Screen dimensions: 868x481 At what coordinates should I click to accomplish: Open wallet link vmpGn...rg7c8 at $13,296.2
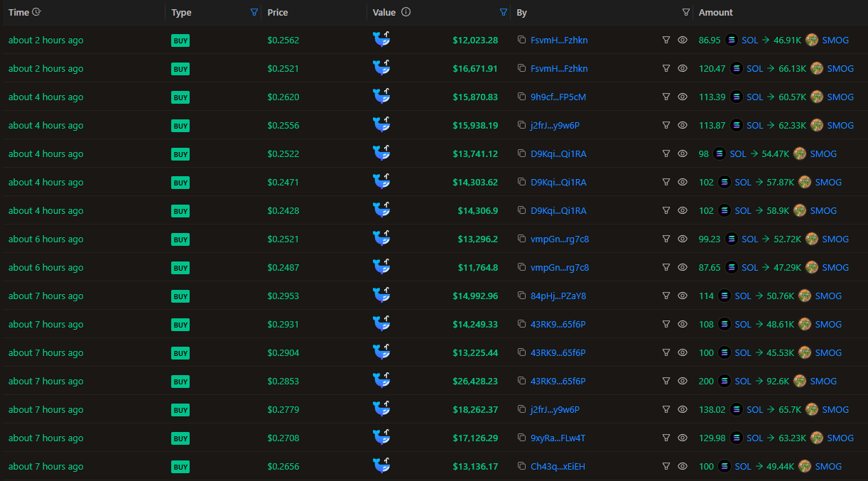coord(560,239)
